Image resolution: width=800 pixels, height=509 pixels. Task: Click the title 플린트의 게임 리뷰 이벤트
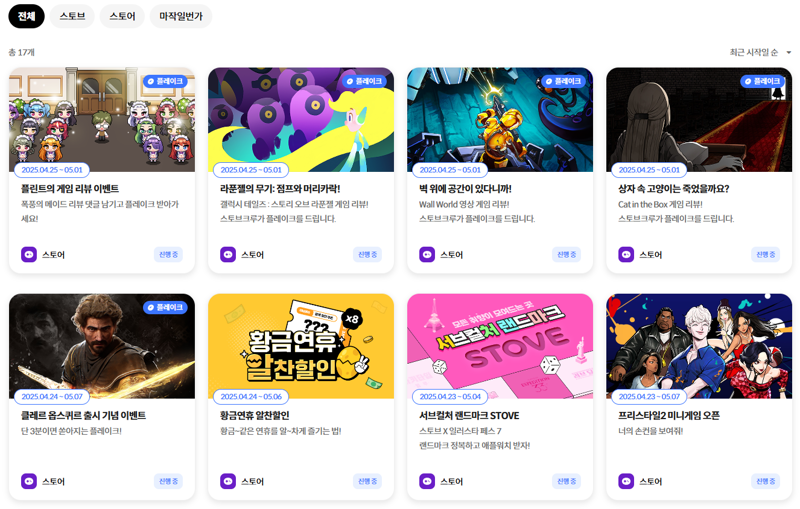coord(70,189)
